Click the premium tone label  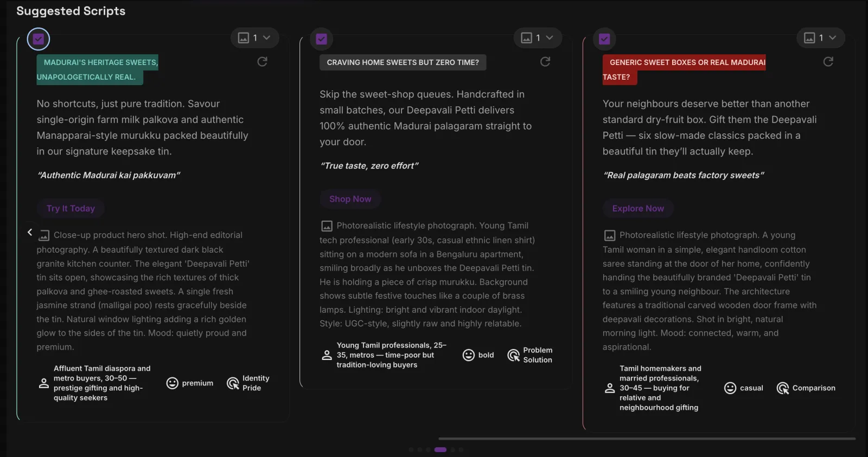pyautogui.click(x=197, y=383)
